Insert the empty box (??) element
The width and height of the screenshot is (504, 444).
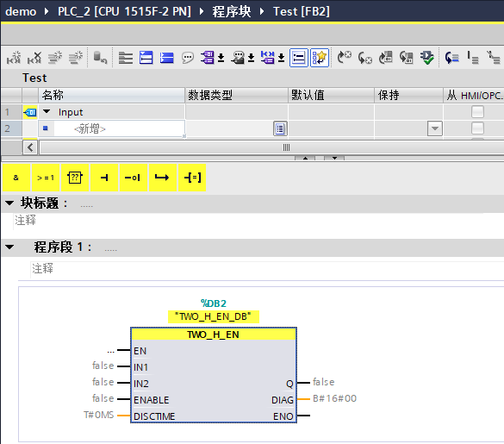tap(75, 178)
